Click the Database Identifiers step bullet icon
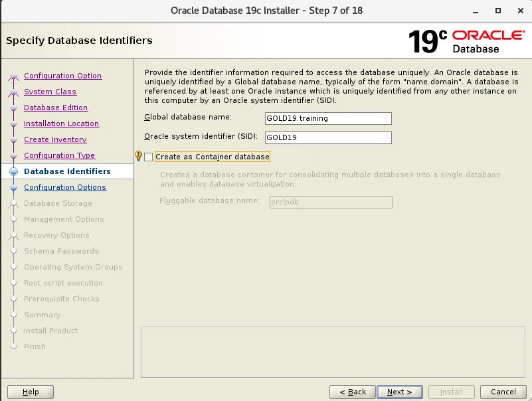This screenshot has width=532, height=401. (x=13, y=172)
